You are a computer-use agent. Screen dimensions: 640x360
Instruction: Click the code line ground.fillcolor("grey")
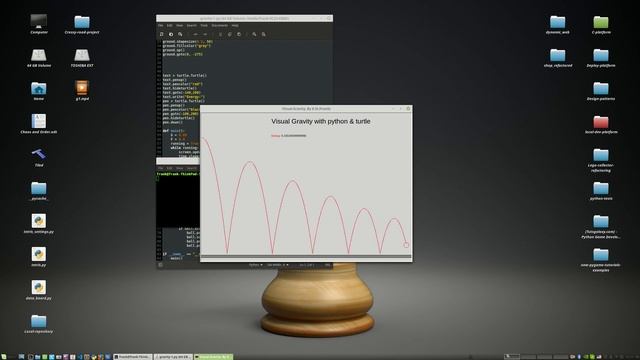pyautogui.click(x=187, y=46)
